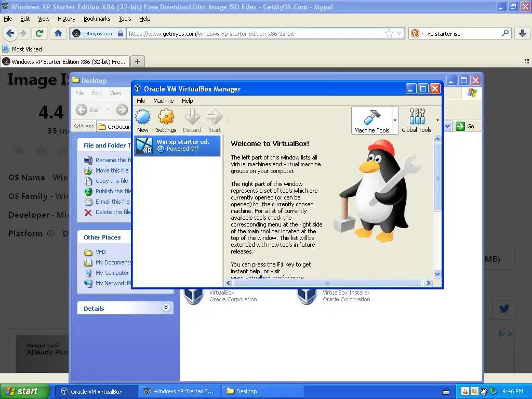The width and height of the screenshot is (532, 399).
Task: Open browser Bookmarks menu
Action: coord(97,19)
